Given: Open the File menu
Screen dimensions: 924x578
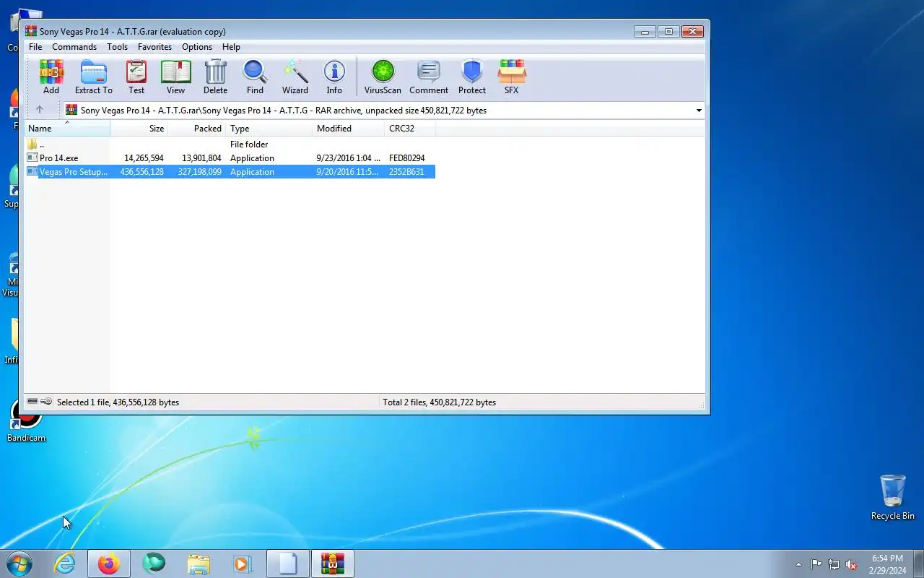Looking at the screenshot, I should pos(35,47).
